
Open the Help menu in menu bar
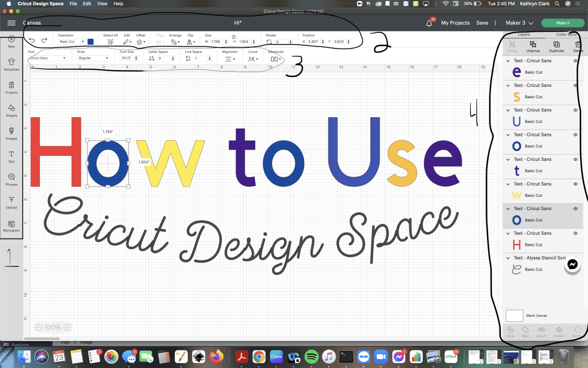(118, 3)
